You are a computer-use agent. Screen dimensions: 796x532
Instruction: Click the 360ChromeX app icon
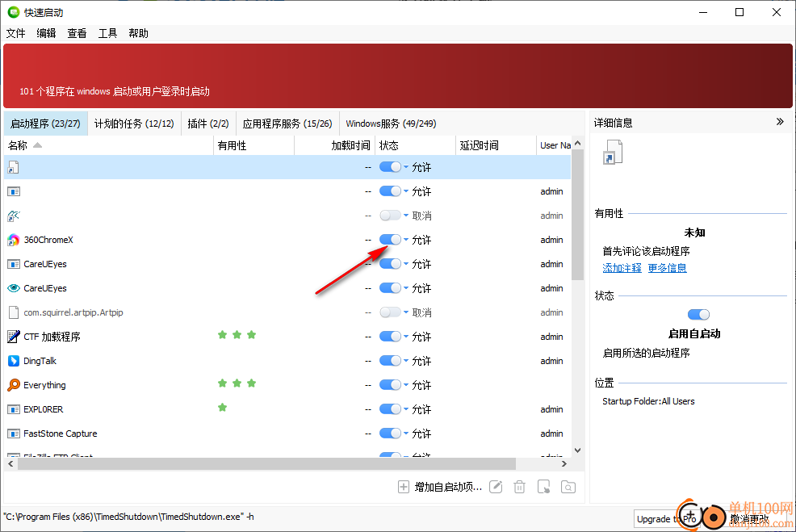tap(14, 240)
